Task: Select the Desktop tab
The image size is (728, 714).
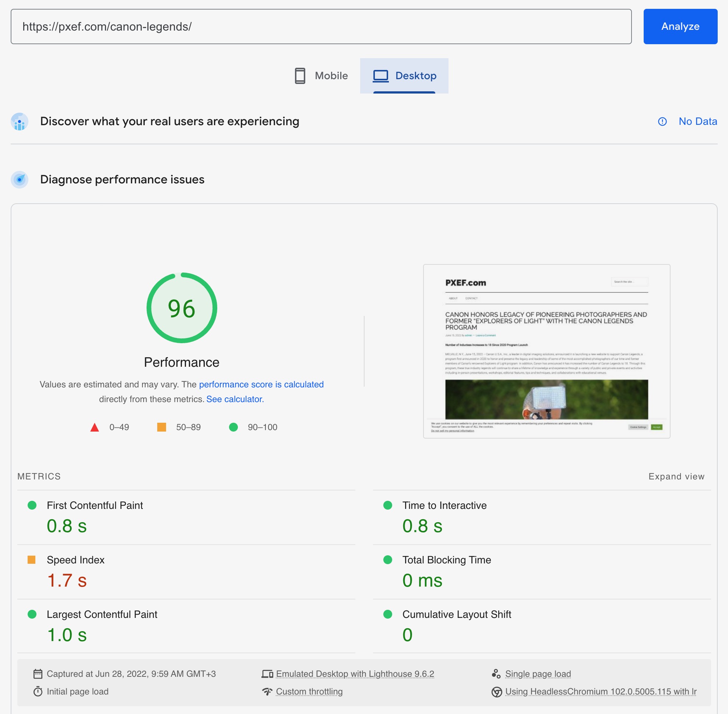Action: 404,76
